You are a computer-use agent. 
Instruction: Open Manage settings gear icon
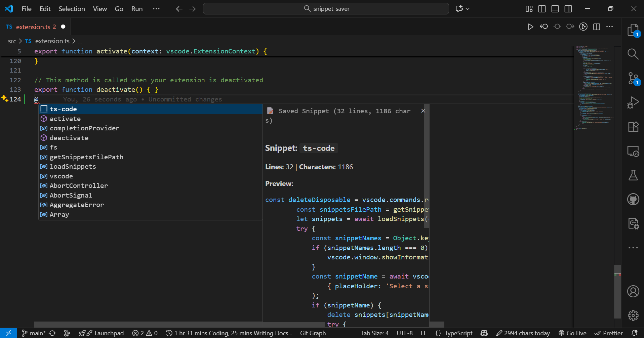coord(633,315)
